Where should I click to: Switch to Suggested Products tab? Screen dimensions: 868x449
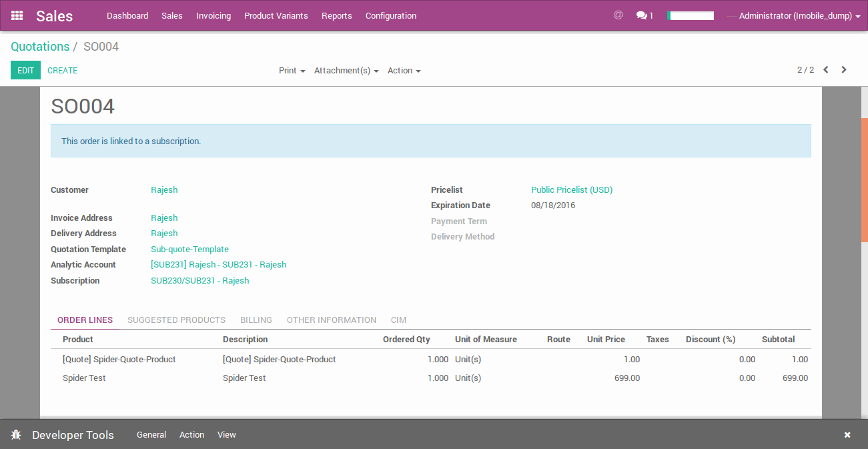[176, 320]
